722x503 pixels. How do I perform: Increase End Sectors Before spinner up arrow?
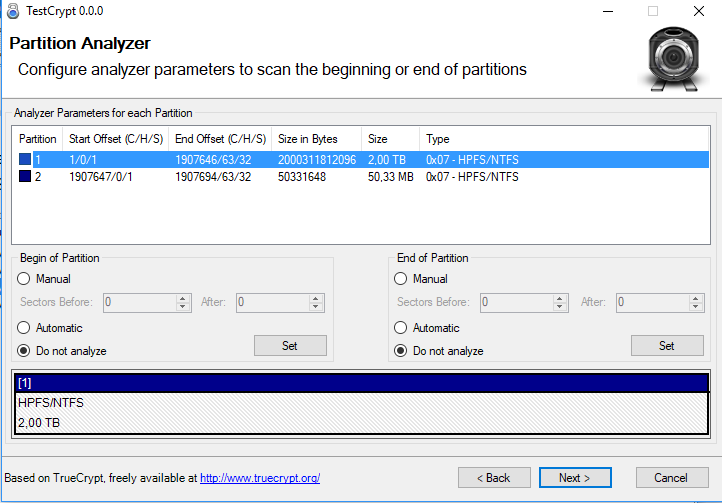(559, 298)
